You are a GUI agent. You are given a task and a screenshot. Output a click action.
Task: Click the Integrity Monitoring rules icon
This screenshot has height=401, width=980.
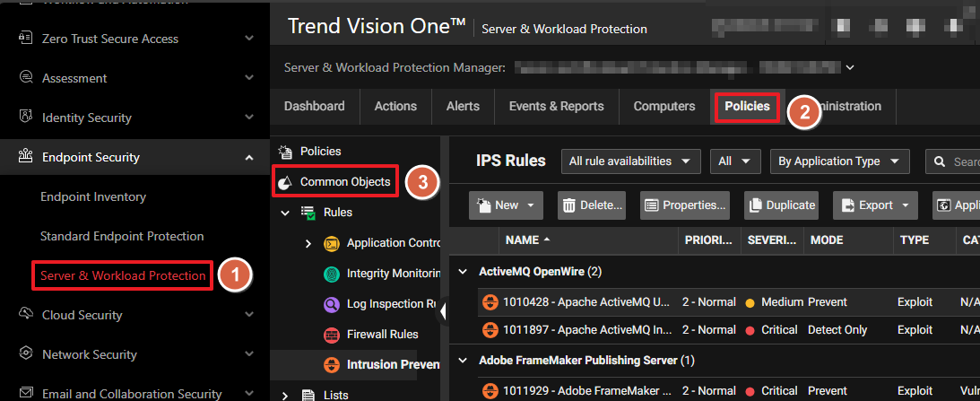(x=331, y=274)
